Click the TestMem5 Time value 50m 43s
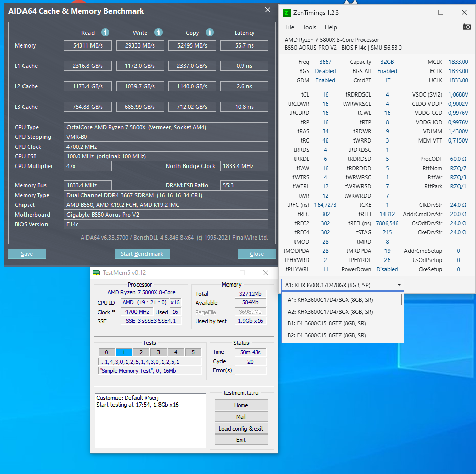The height and width of the screenshot is (474, 476). point(251,352)
